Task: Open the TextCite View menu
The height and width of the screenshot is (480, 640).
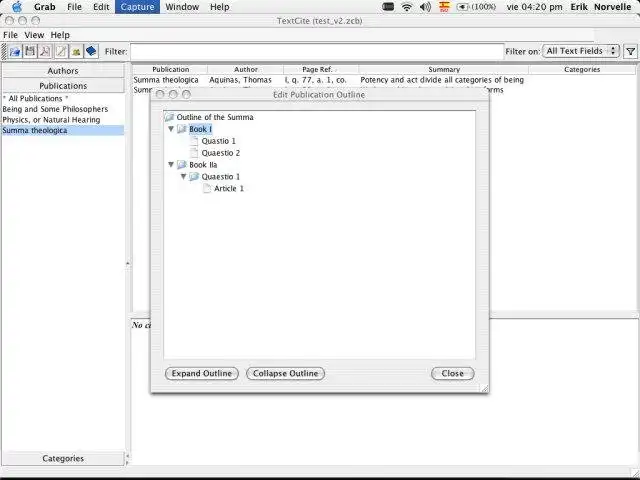Action: coord(34,35)
